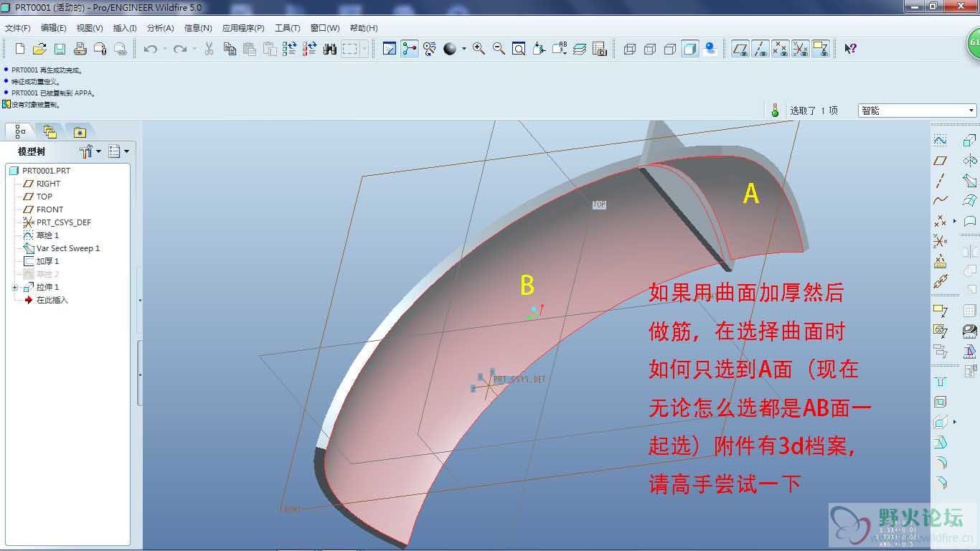This screenshot has height=551, width=980.
Task: Toggle Spin Center display
Action: coord(410,49)
